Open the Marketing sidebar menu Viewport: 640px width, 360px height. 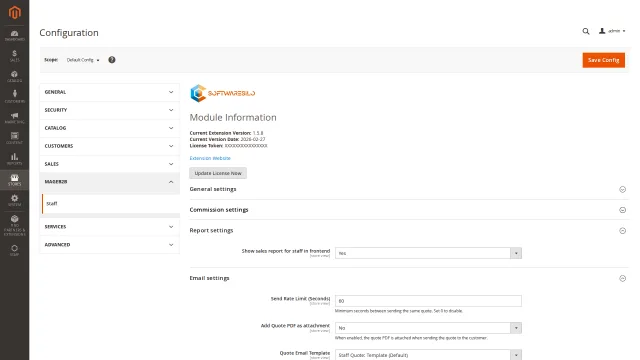pyautogui.click(x=15, y=118)
